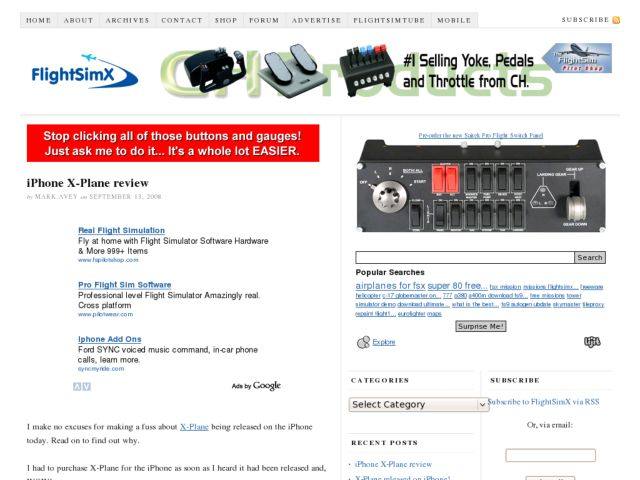640x480 pixels.
Task: Open the FlightSim Pilot Shop badge
Action: 577,58
